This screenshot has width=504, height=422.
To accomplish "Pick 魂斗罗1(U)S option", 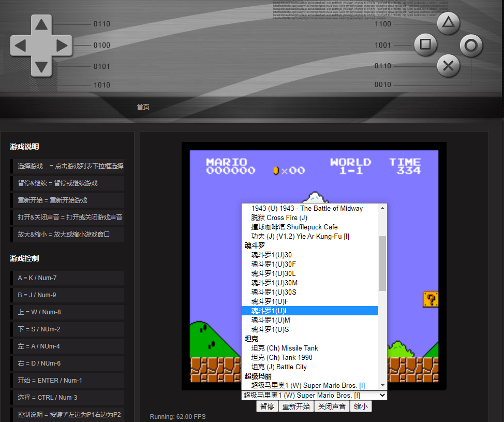I will pyautogui.click(x=310, y=330).
